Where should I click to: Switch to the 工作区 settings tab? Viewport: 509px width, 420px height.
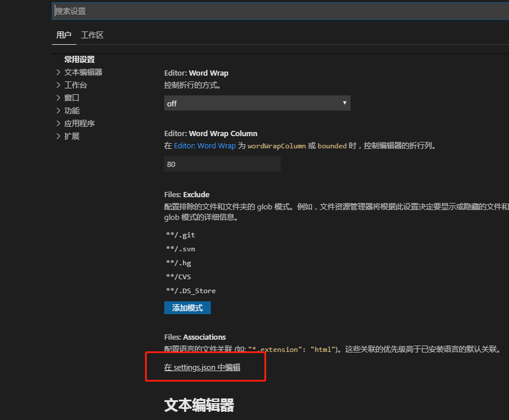pos(92,35)
